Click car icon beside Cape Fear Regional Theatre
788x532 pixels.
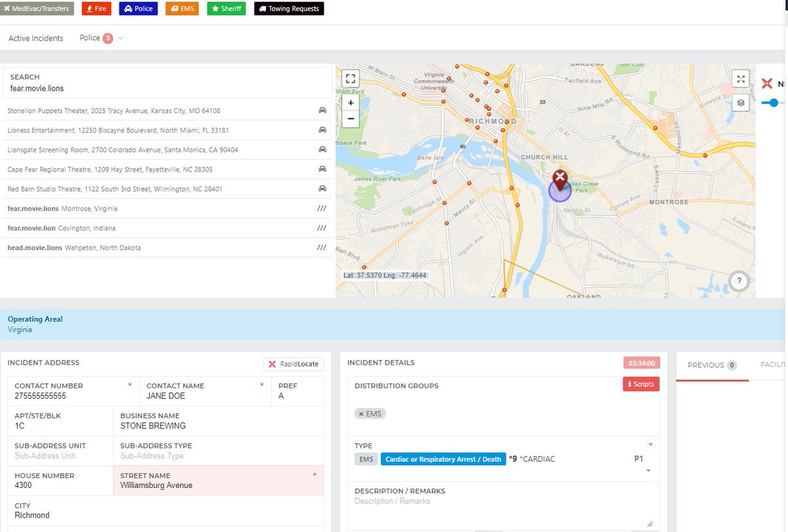point(322,169)
